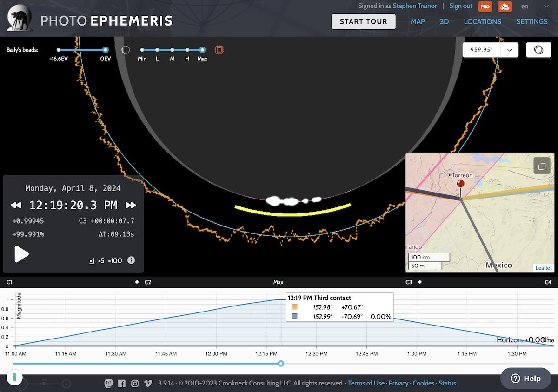Jump to C3 contact marker
558x392 pixels.
409,282
